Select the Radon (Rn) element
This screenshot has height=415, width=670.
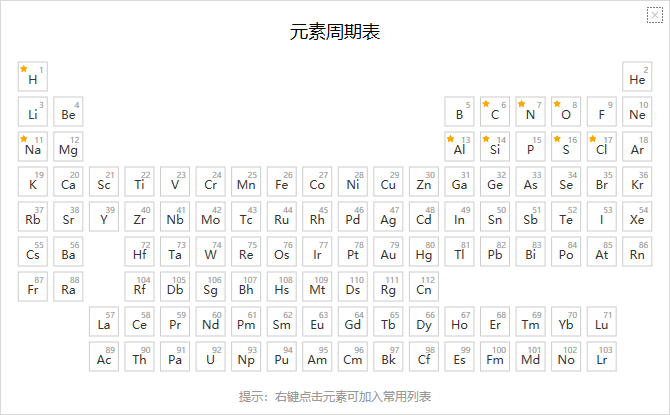637,252
